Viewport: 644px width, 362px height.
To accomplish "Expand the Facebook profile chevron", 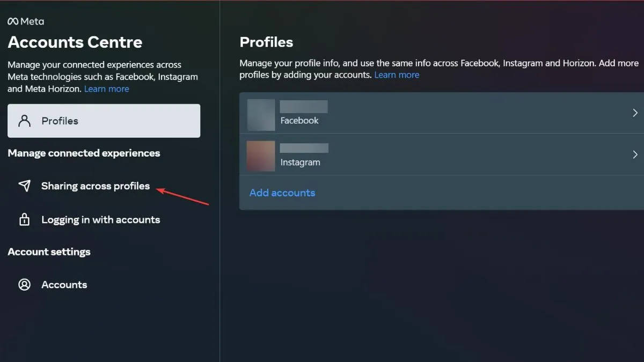I will coord(635,113).
